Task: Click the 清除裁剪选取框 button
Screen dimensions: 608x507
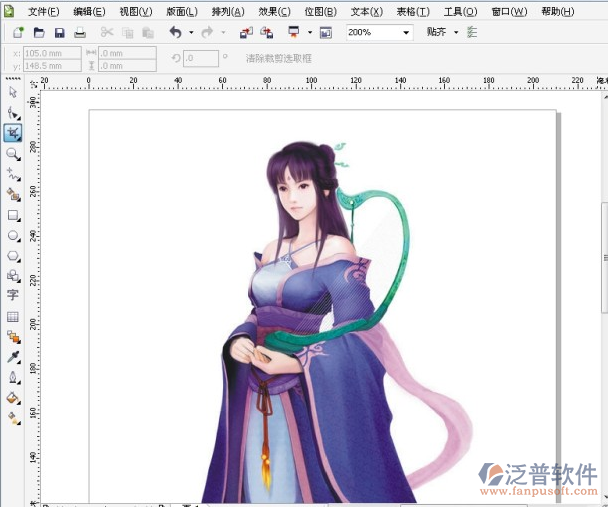Action: [284, 58]
